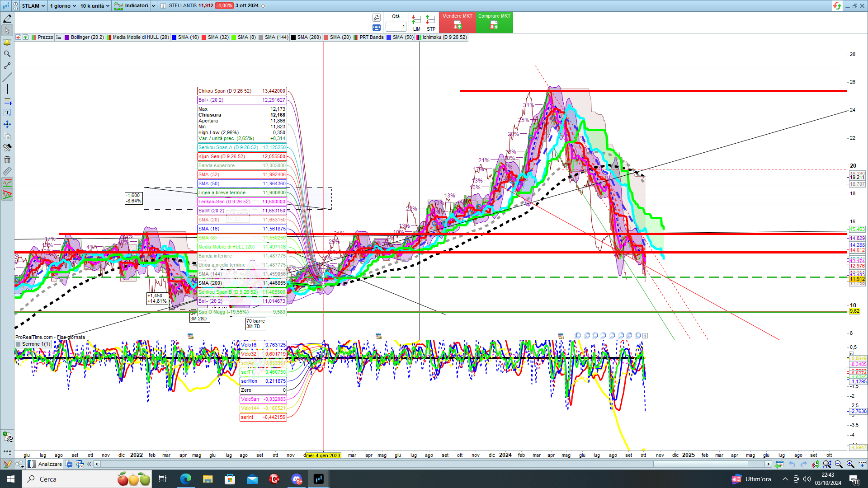Viewport: 868px width, 488px height.
Task: Open the STLAM ticker dropdown
Action: (33, 6)
